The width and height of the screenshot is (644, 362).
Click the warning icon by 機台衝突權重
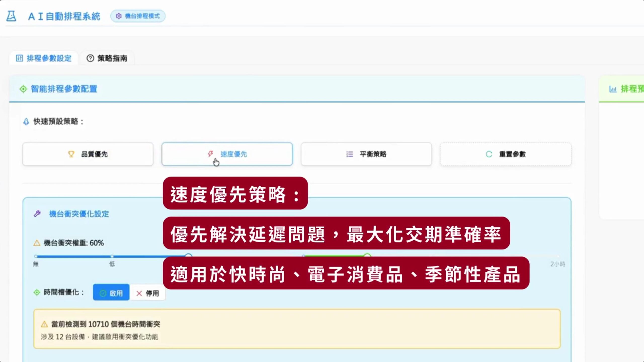click(x=37, y=243)
